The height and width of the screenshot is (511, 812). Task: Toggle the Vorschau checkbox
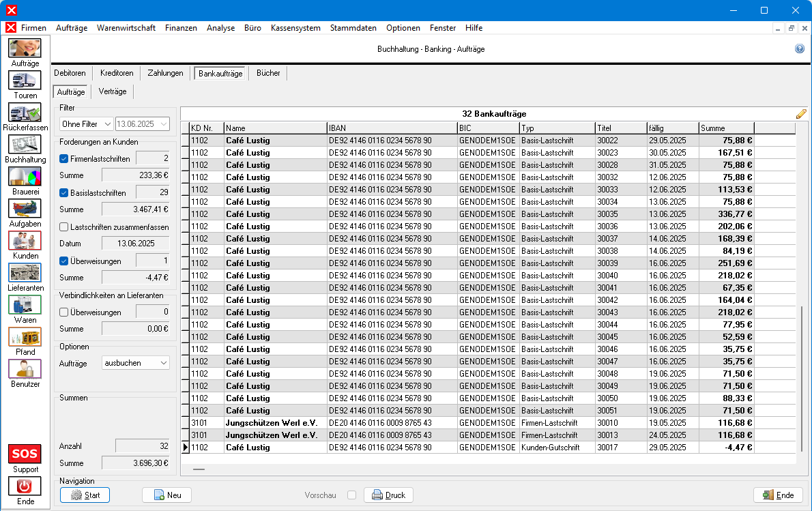[351, 495]
